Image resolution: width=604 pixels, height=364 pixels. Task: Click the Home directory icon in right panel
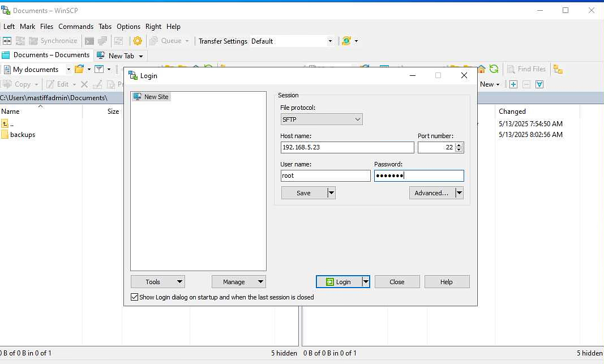[x=482, y=69]
